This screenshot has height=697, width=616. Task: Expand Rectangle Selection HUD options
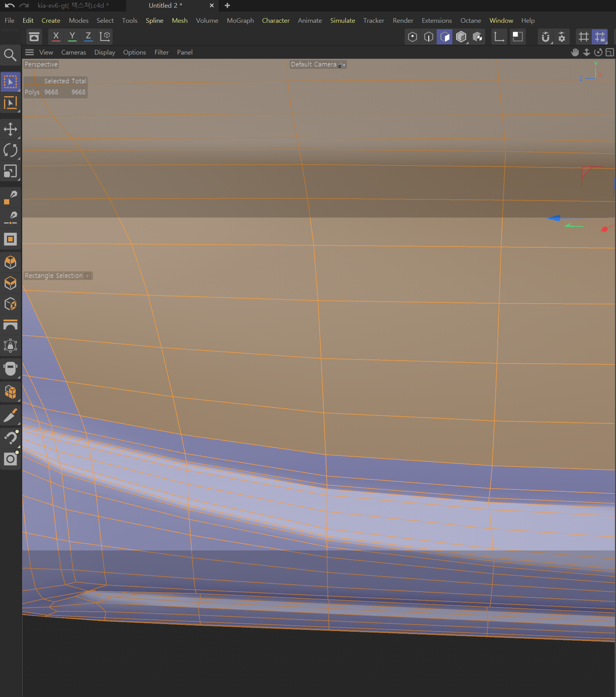click(88, 276)
